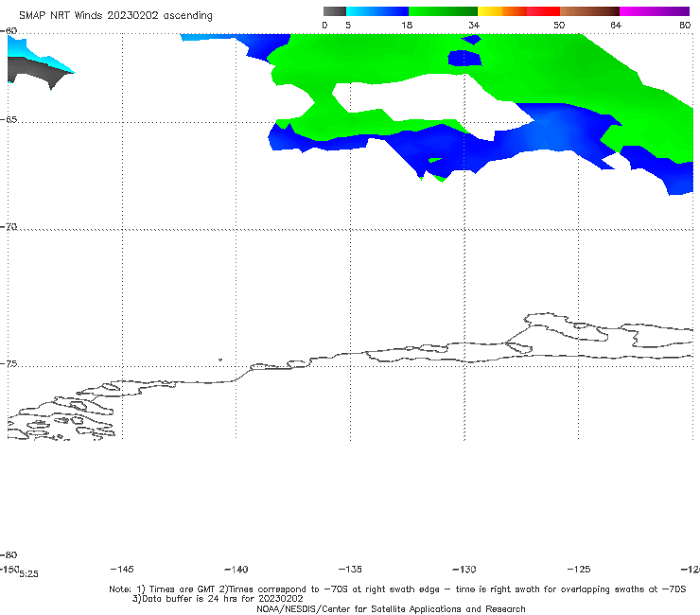Click the note 'Data buffer is 24 hrs for 20230202'

(218, 599)
